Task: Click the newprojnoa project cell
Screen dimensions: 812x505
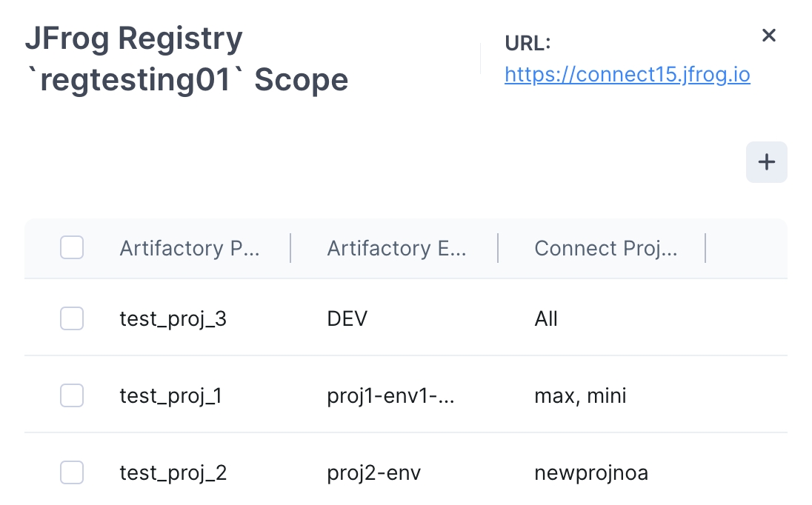Action: coord(591,472)
